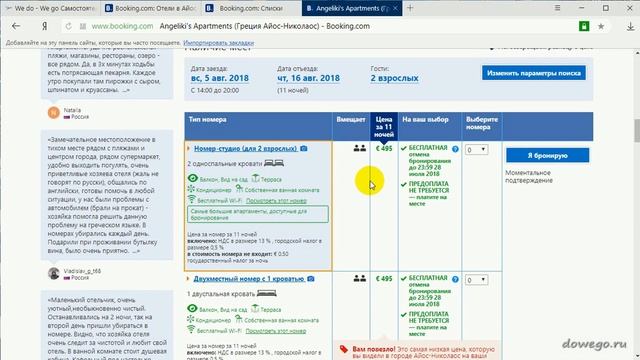This screenshot has width=640, height=360.
Task: Click the page vertical scrollbar thumb
Action: point(637,131)
